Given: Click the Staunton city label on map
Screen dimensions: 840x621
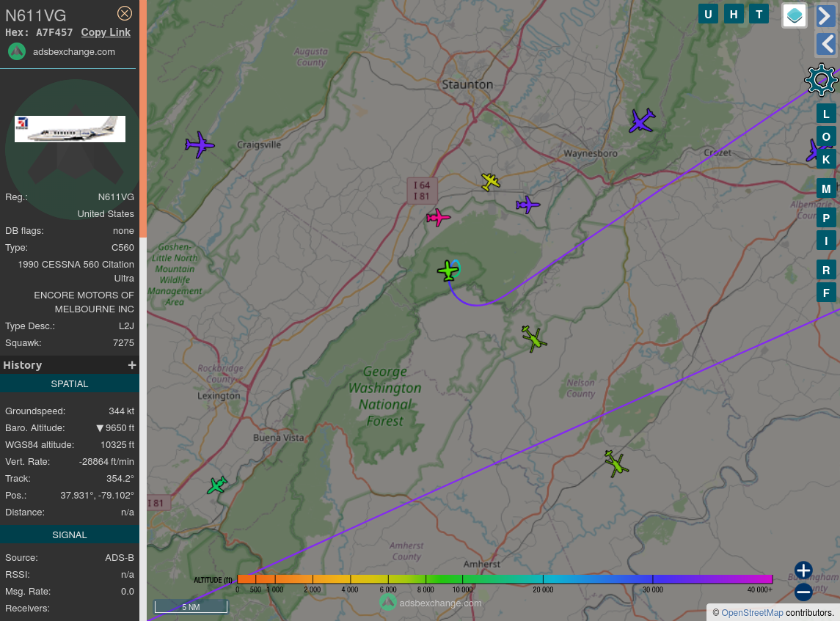Looking at the screenshot, I should (467, 84).
